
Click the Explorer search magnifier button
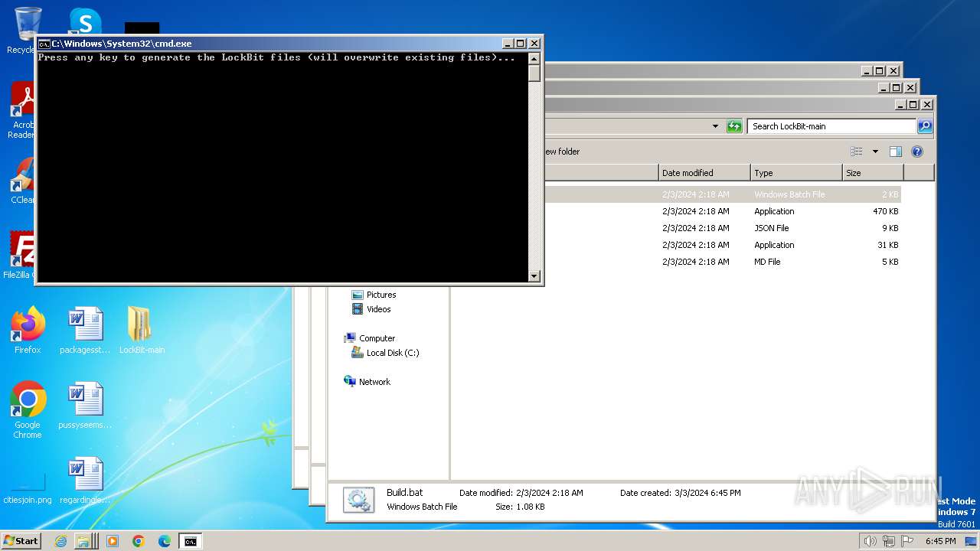[925, 126]
